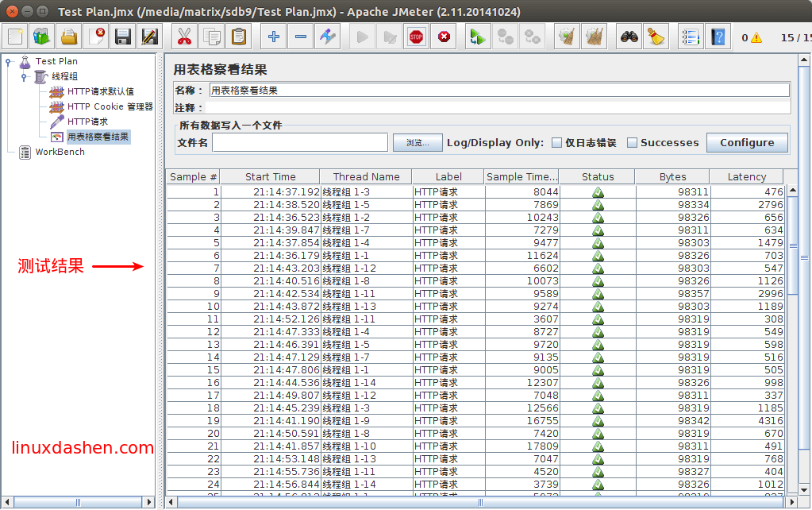Click the Toggle lightning-bolt icon in toolbar

(x=326, y=37)
